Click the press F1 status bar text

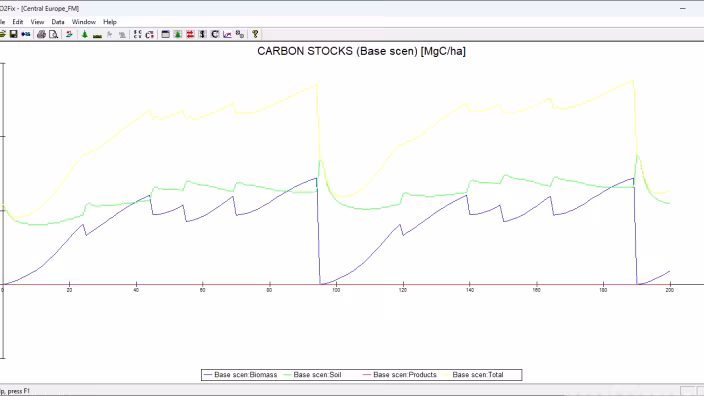tap(18, 391)
